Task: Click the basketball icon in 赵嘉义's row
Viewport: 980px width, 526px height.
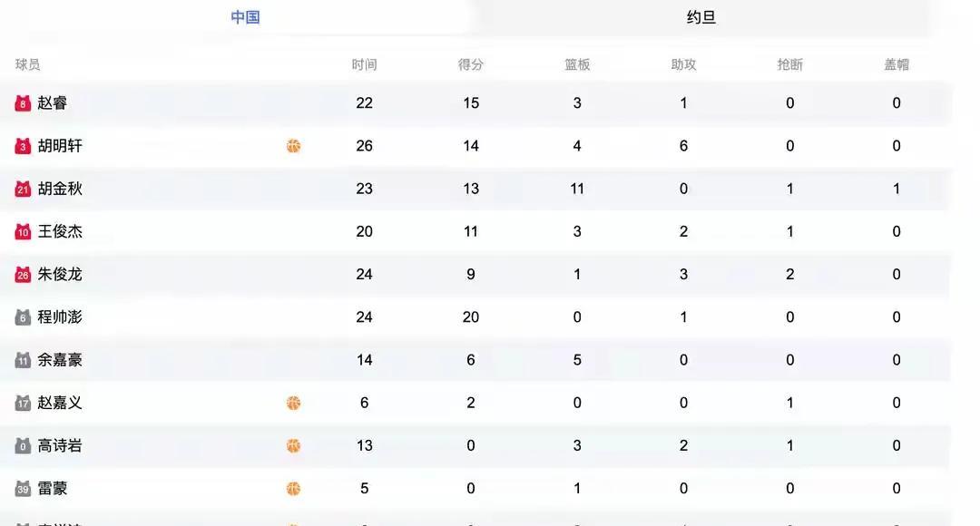Action: [293, 403]
